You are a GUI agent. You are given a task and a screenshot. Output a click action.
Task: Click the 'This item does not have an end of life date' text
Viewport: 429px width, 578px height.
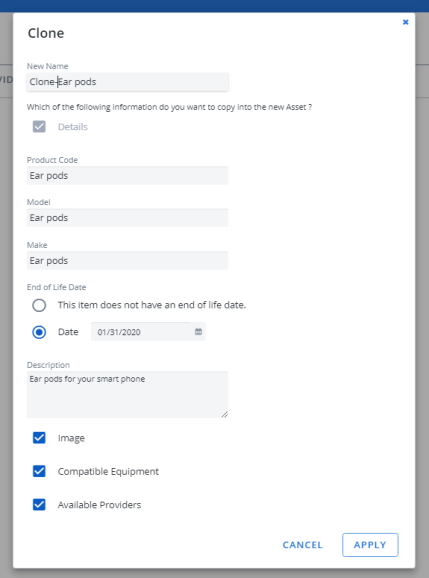point(152,305)
